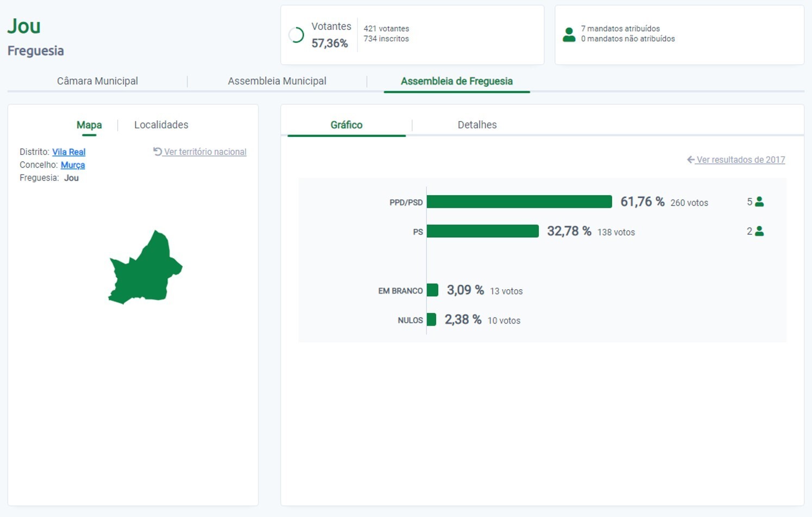Screen dimensions: 812x517
Task: Click the PPD/PSD green result bar
Action: click(x=519, y=202)
